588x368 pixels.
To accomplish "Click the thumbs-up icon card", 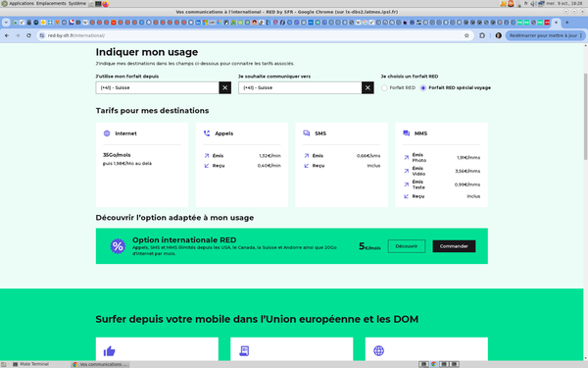I will point(109,351).
